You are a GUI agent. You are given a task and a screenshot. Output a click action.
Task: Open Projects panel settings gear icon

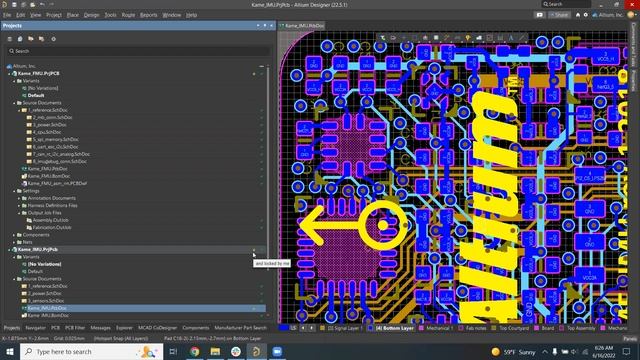point(53,39)
